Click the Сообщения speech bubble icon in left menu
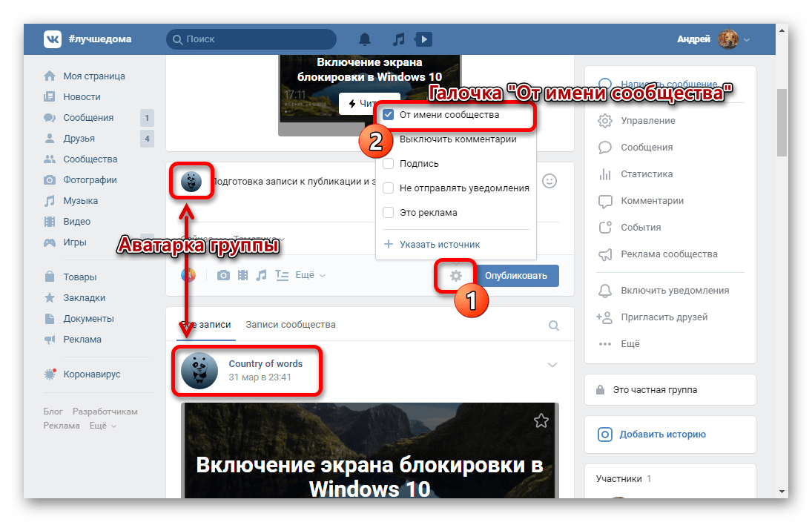Viewport: 812px width, 522px height. 50,118
